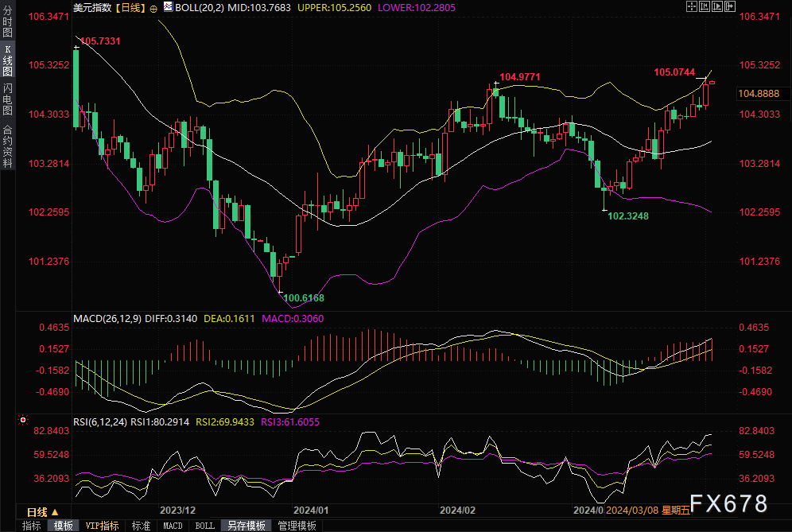Click the circled plus icon beside 日线

153,8
